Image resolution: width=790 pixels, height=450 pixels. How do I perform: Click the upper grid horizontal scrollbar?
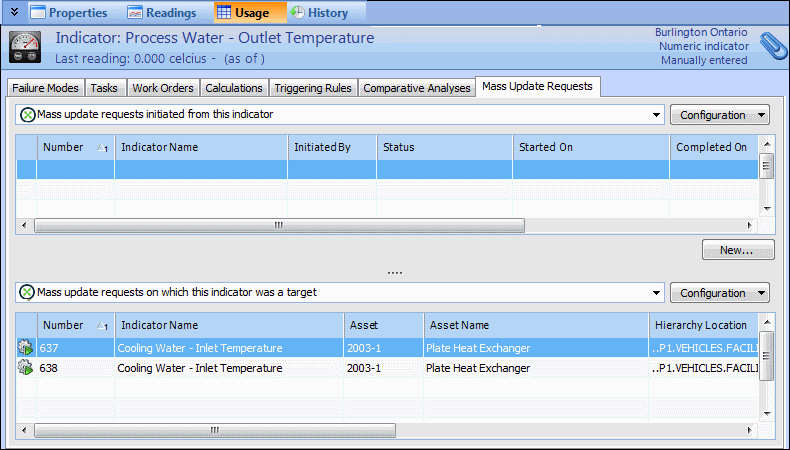point(280,226)
